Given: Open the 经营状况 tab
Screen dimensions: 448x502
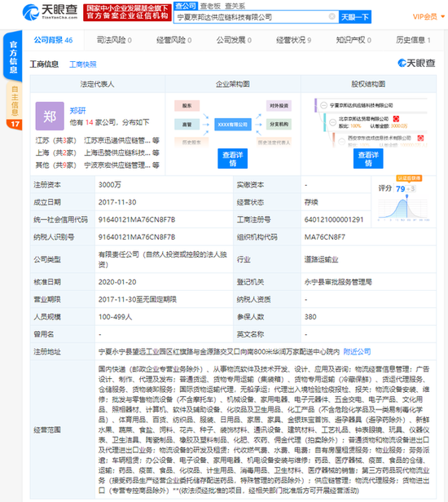Looking at the screenshot, I should click(294, 40).
